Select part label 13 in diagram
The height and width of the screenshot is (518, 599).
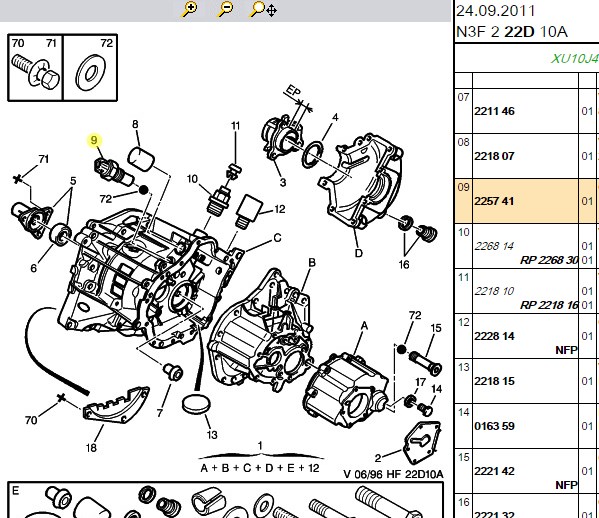pos(212,435)
